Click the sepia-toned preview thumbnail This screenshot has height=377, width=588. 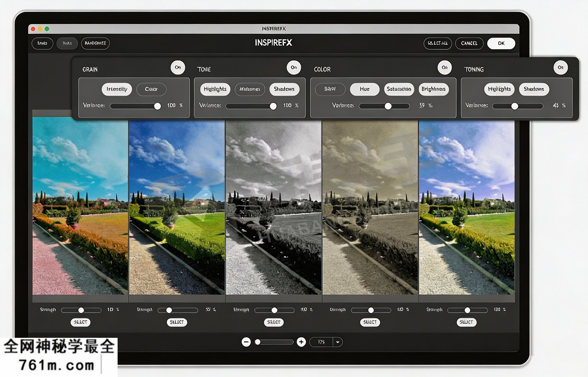click(x=370, y=207)
